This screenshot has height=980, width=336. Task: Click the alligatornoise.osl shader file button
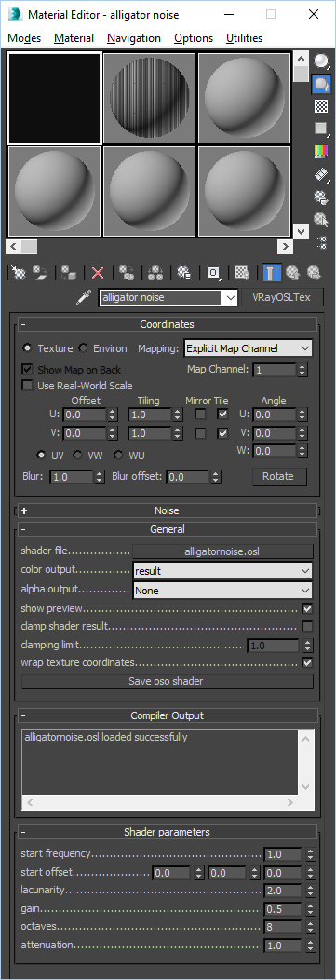click(222, 551)
